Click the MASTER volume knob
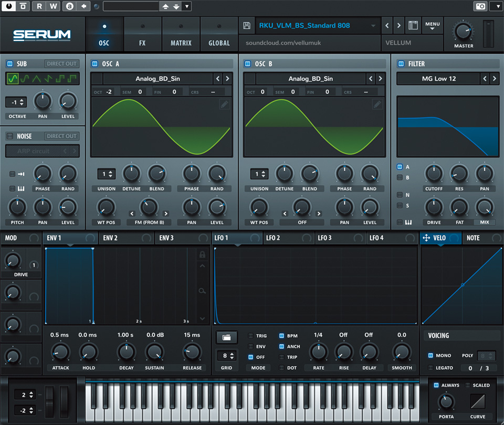504x425 pixels. click(x=463, y=31)
